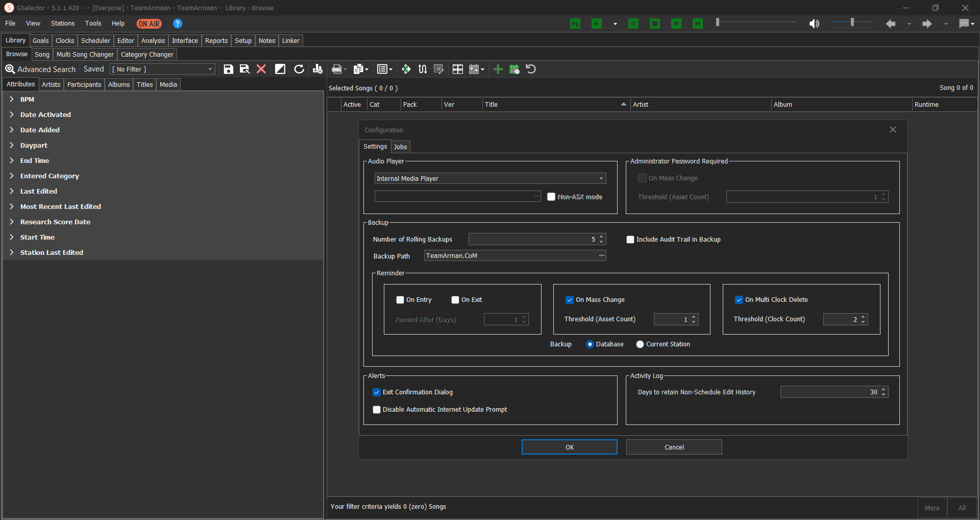
Task: Click the sort up-down arrows icon
Action: coord(423,69)
